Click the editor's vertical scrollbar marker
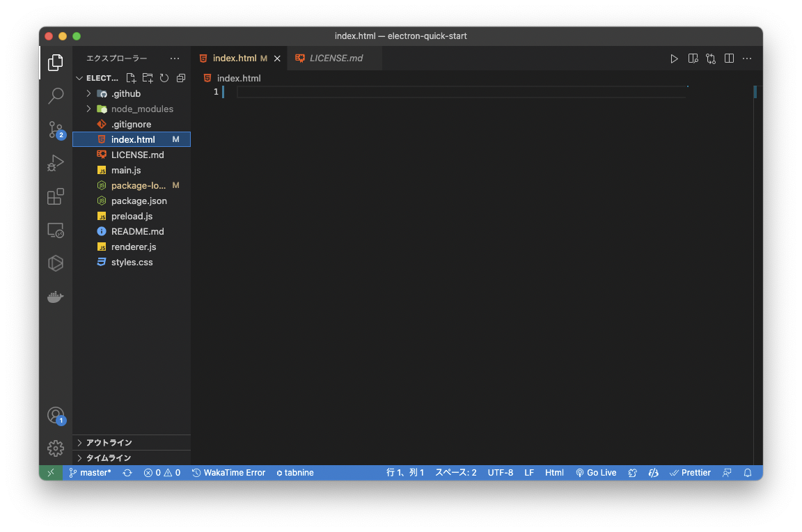This screenshot has height=532, width=802. pos(755,92)
